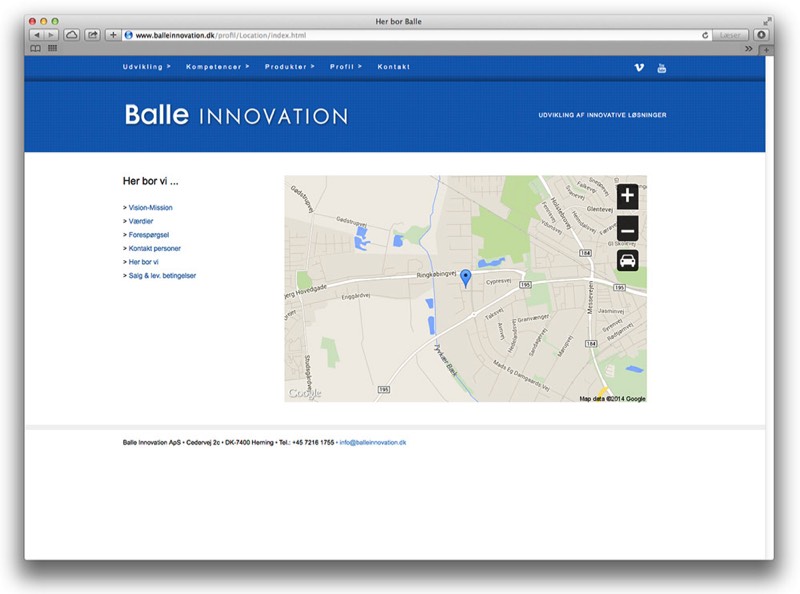The width and height of the screenshot is (800, 594).
Task: Click the blue location pin on map
Action: pyautogui.click(x=465, y=279)
